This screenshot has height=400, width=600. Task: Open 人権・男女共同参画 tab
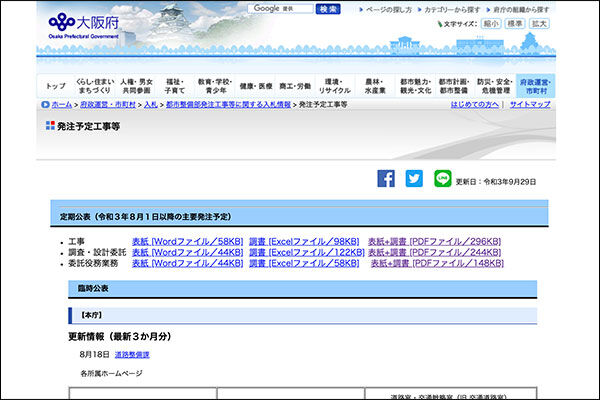[136, 86]
